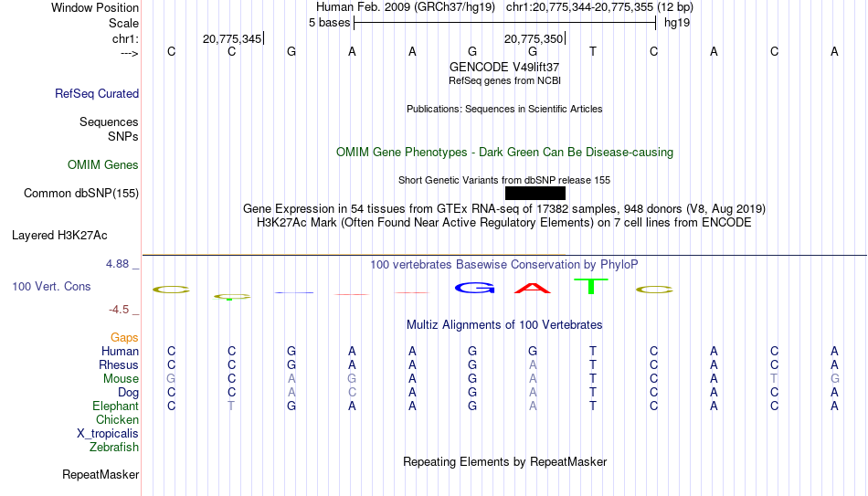Click the hg19 label beside scale bar

click(677, 23)
